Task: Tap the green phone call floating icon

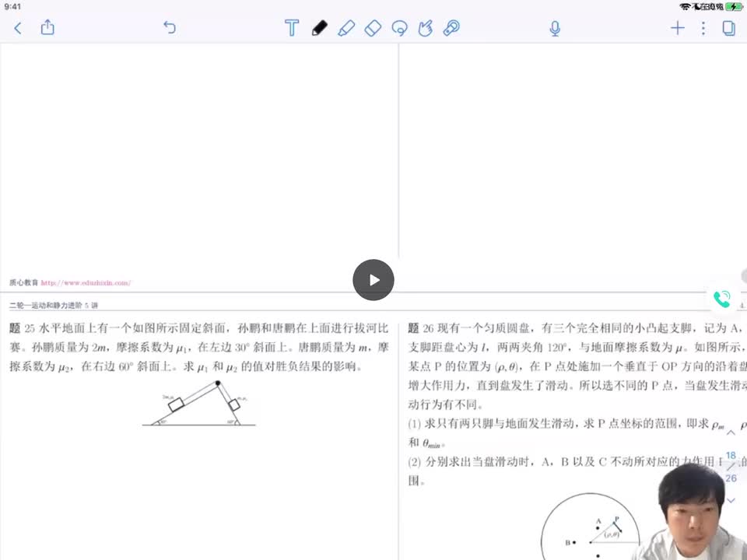Action: coord(722,299)
